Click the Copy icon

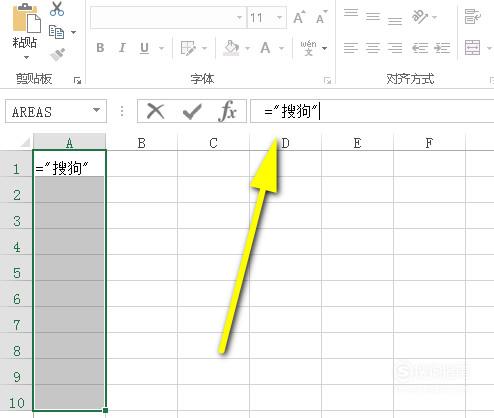coord(56,32)
